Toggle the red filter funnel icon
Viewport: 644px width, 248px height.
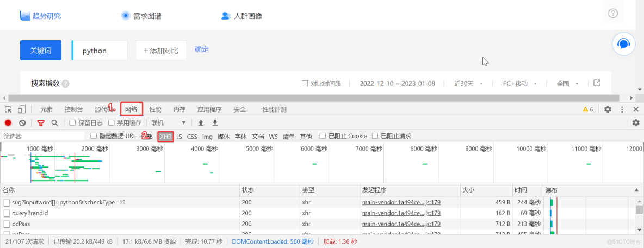click(41, 123)
